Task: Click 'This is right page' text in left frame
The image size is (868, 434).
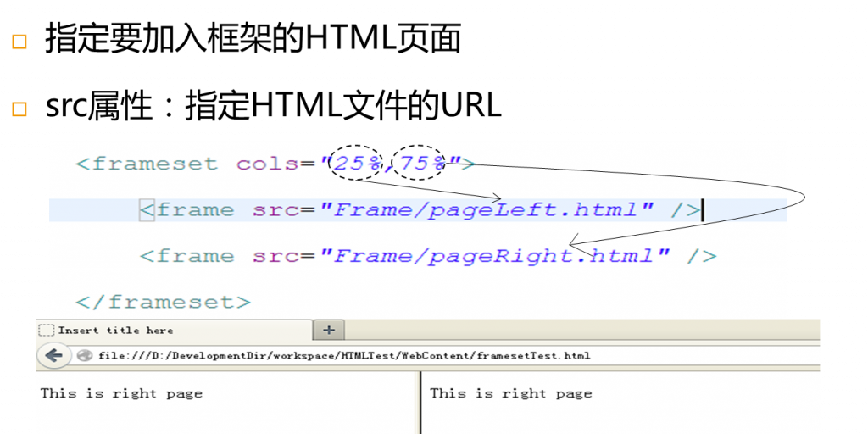Action: coord(121,393)
